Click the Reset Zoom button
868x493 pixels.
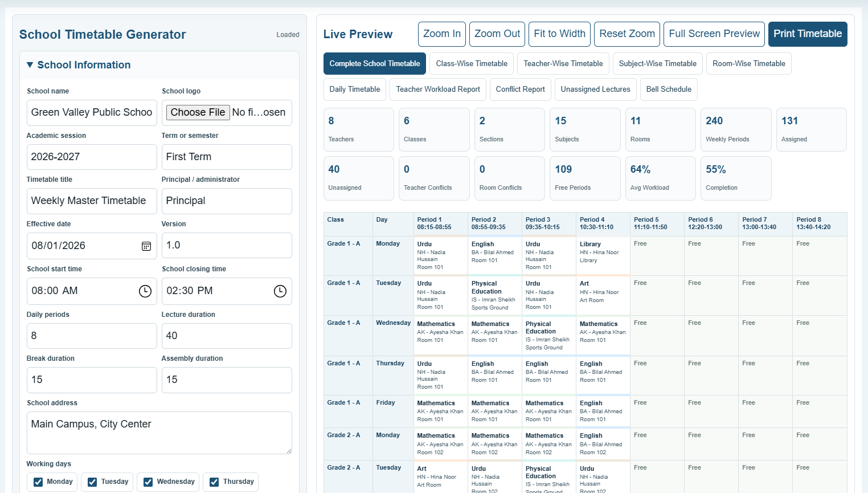point(627,34)
